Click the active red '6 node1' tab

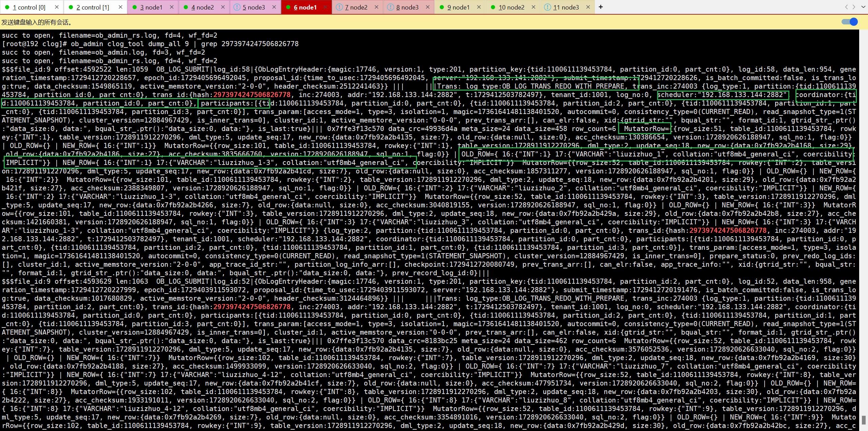click(305, 7)
